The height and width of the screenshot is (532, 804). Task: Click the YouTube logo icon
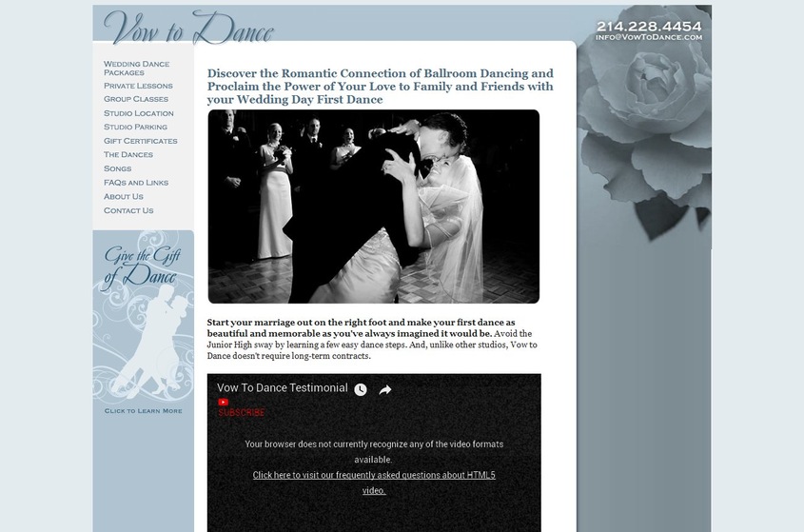click(223, 403)
